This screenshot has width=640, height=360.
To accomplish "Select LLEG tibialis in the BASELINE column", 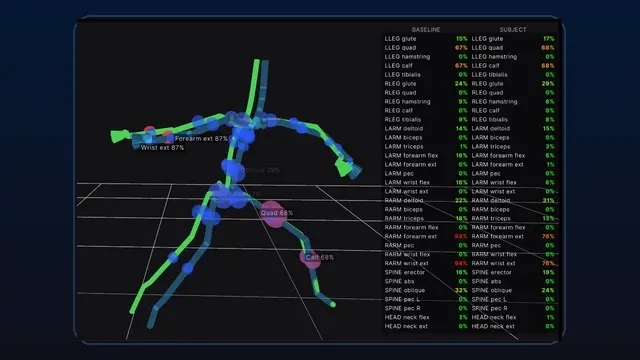I will 426,75.
